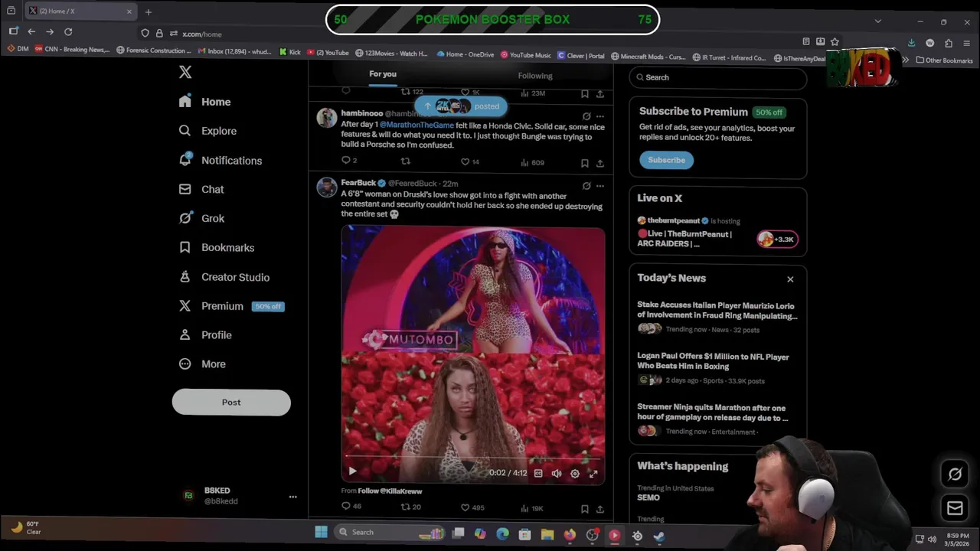980x551 pixels.
Task: Like FearBuck's post with 495 likes
Action: pyautogui.click(x=472, y=507)
